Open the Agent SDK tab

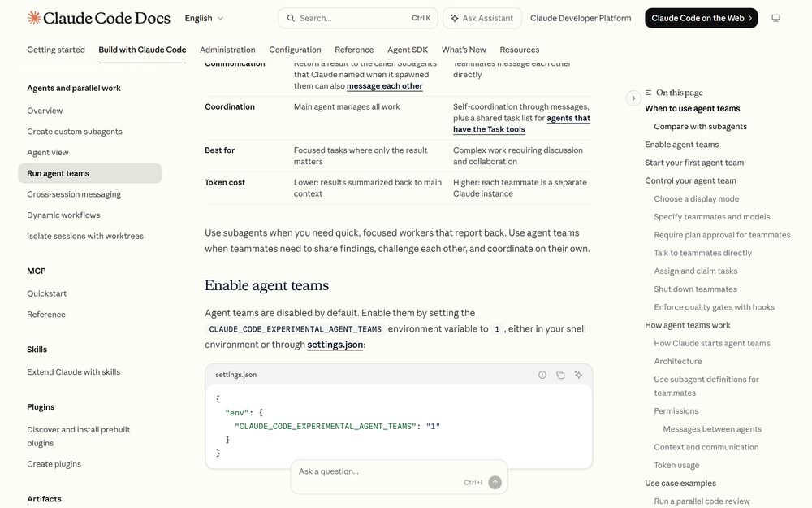pyautogui.click(x=408, y=50)
